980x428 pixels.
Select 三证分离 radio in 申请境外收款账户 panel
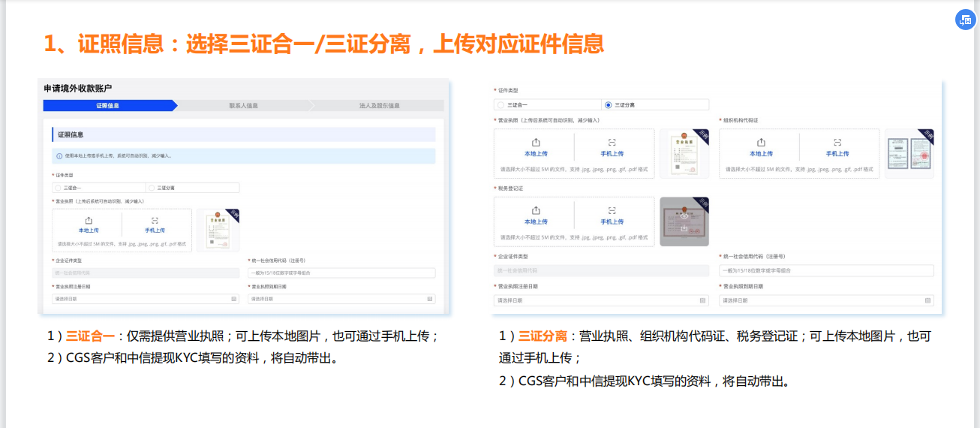pos(152,188)
